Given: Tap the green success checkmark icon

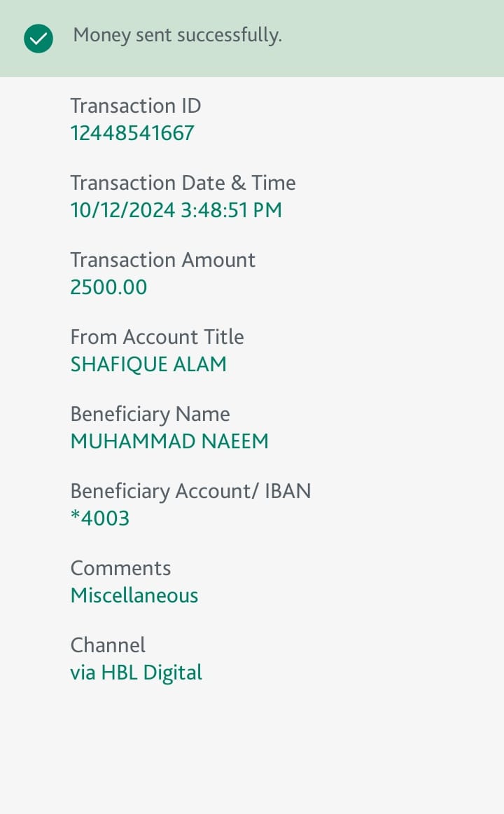Looking at the screenshot, I should coord(38,39).
